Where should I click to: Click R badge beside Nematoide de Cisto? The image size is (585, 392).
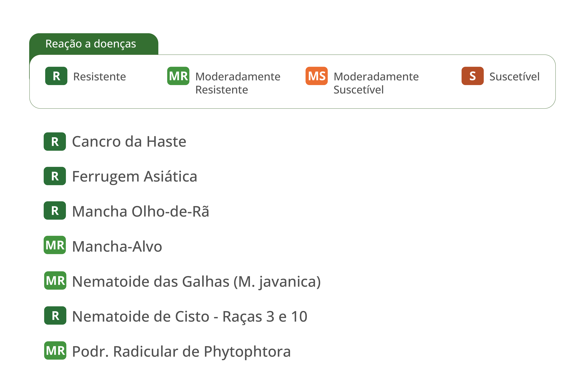pos(55,315)
